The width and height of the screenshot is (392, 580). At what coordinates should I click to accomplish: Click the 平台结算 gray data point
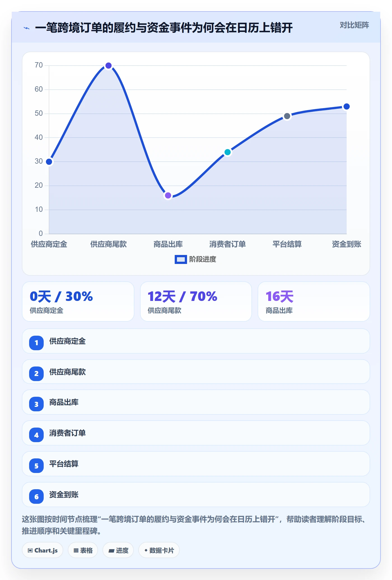(287, 116)
